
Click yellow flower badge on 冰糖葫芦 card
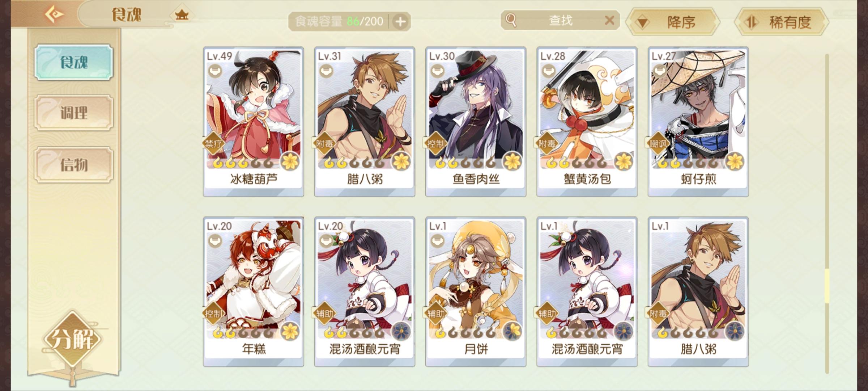(290, 161)
